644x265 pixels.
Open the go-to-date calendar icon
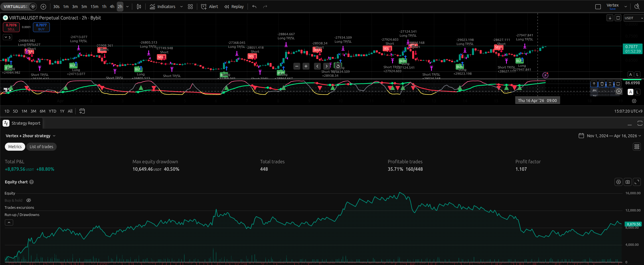click(82, 111)
